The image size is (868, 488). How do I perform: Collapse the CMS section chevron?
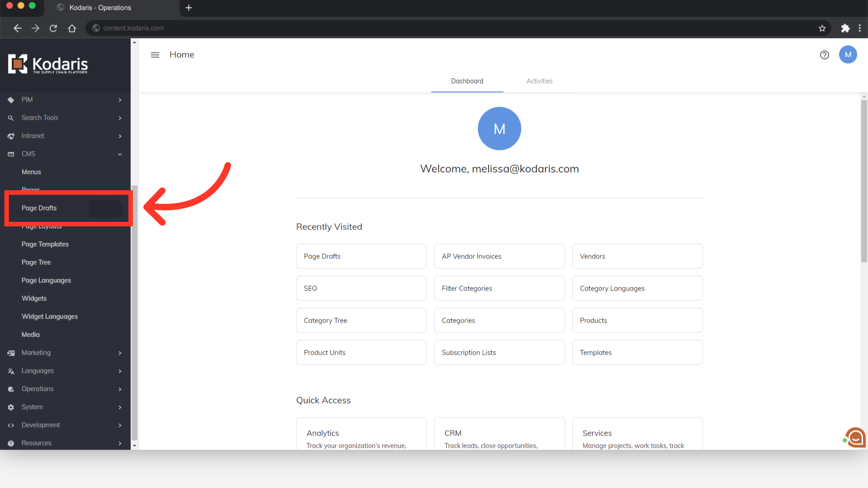120,154
